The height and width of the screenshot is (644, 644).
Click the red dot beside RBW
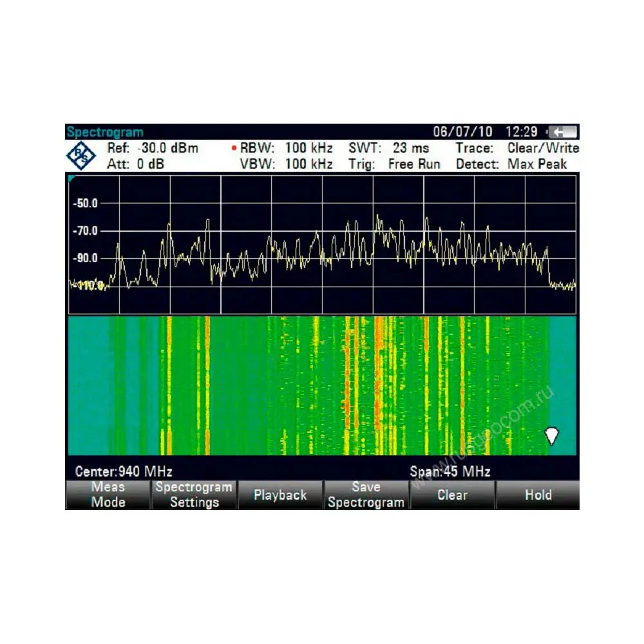pos(234,149)
